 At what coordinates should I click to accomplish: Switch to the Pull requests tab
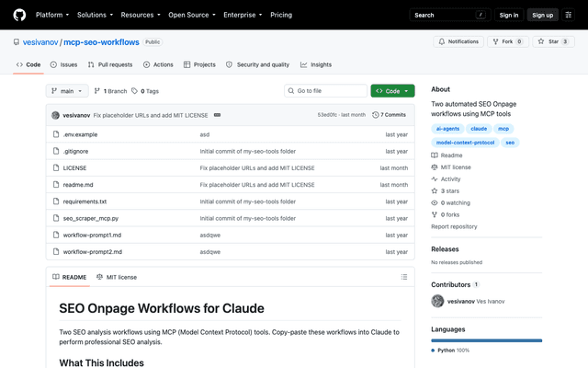[x=110, y=64]
